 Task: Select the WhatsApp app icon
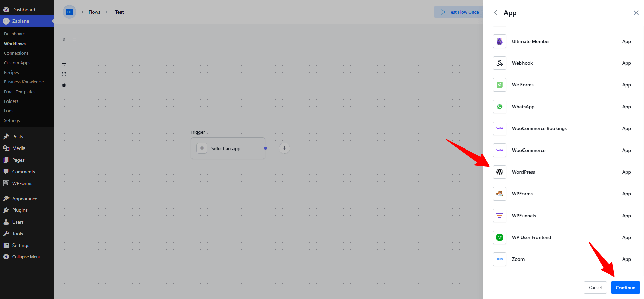(499, 107)
